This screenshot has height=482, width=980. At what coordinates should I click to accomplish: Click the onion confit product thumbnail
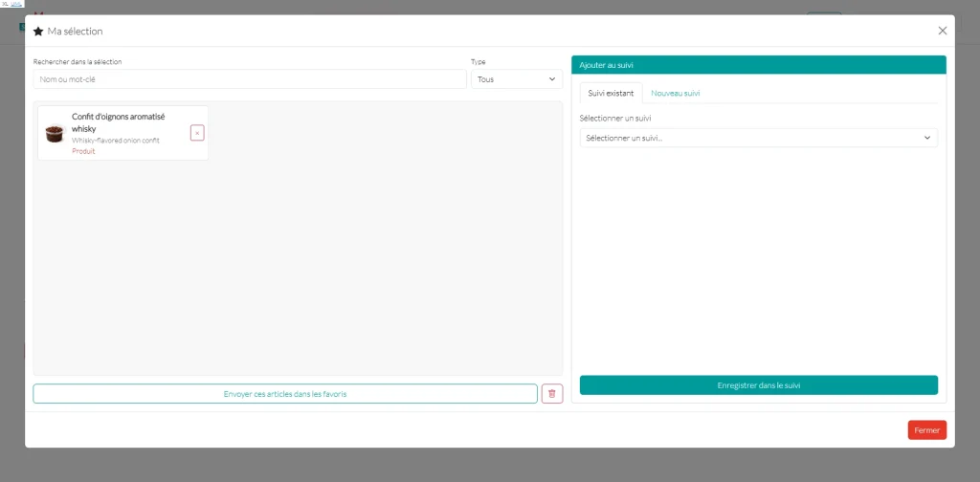56,133
